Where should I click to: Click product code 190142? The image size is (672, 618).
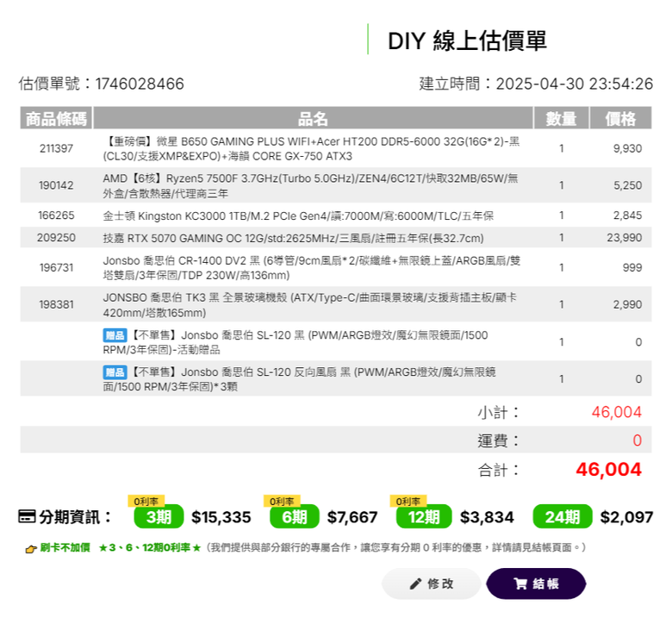[56, 185]
